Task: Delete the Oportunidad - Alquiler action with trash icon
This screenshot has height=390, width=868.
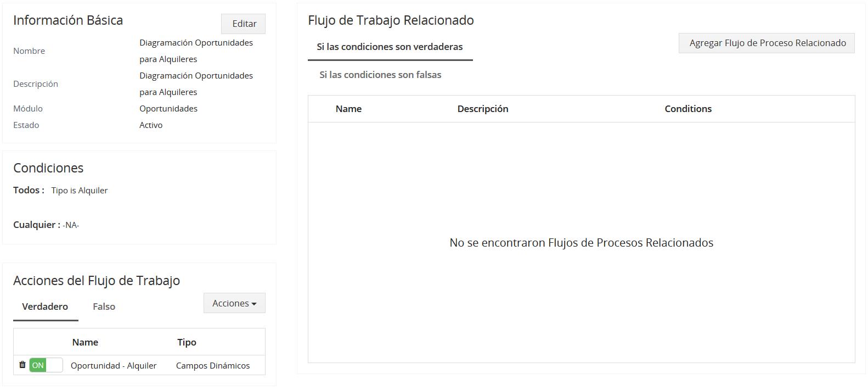Action: [22, 365]
